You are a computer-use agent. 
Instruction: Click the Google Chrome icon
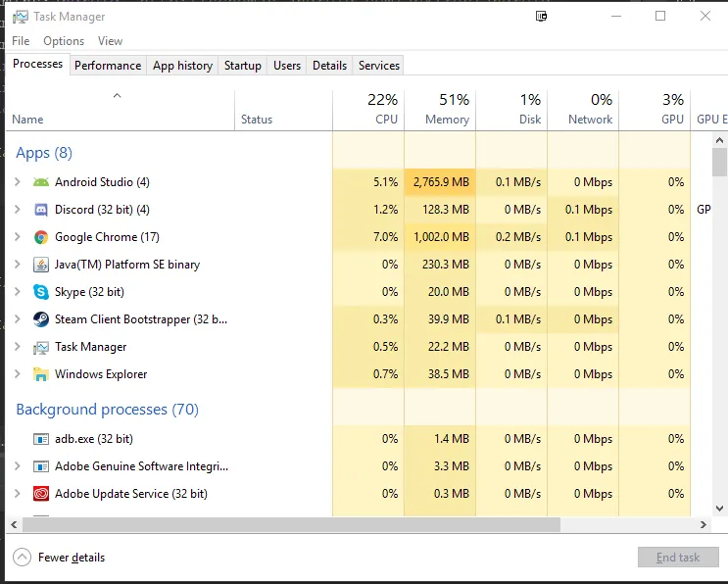coord(41,237)
